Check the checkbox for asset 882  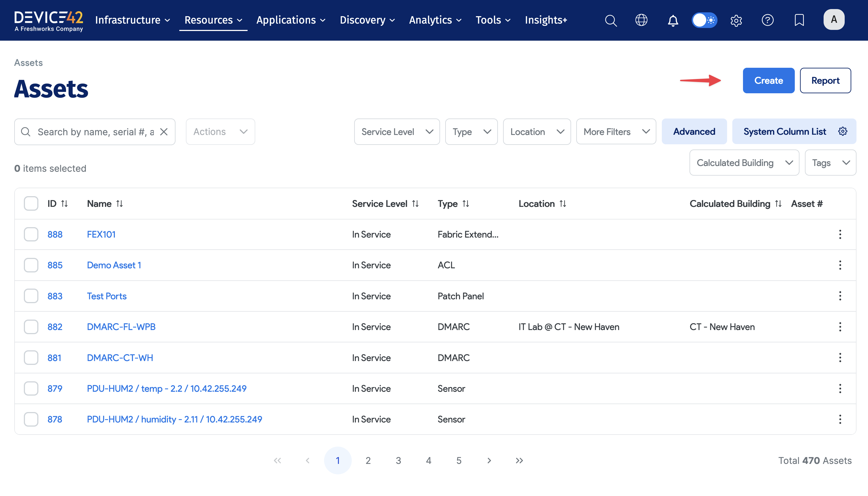pyautogui.click(x=31, y=327)
